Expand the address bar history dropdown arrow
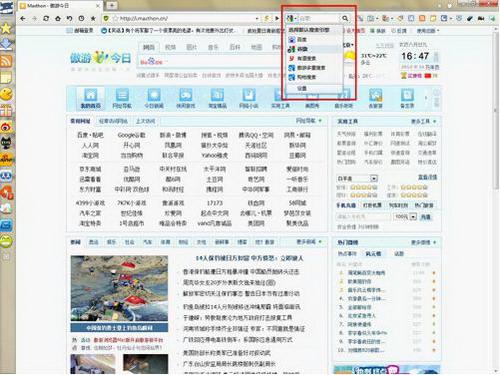 257,18
